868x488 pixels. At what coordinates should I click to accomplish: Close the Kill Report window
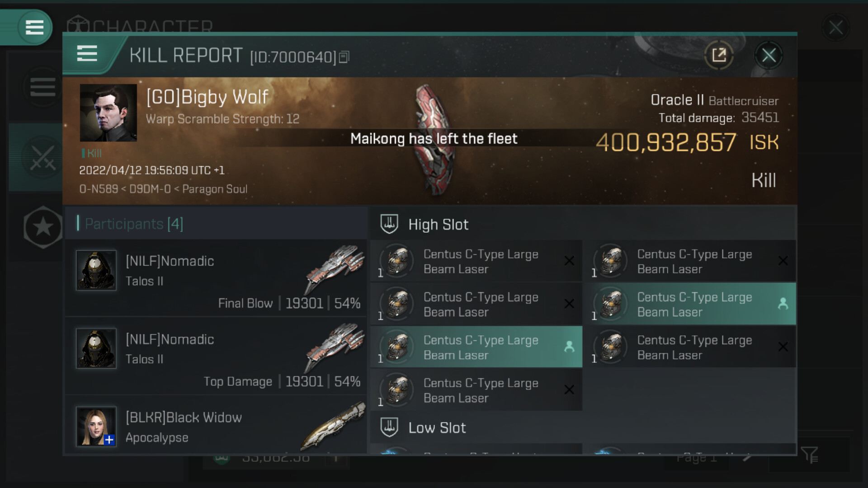coord(769,55)
